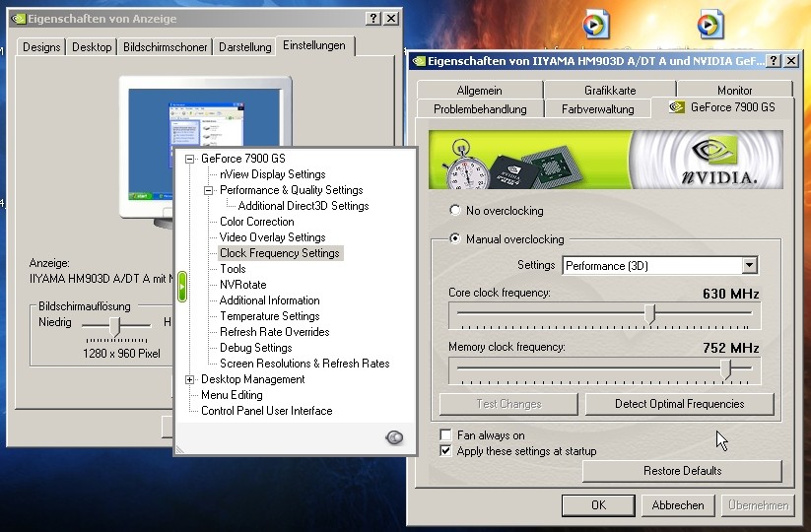Switch to the Designs tab
The height and width of the screenshot is (532, 811).
[x=41, y=47]
